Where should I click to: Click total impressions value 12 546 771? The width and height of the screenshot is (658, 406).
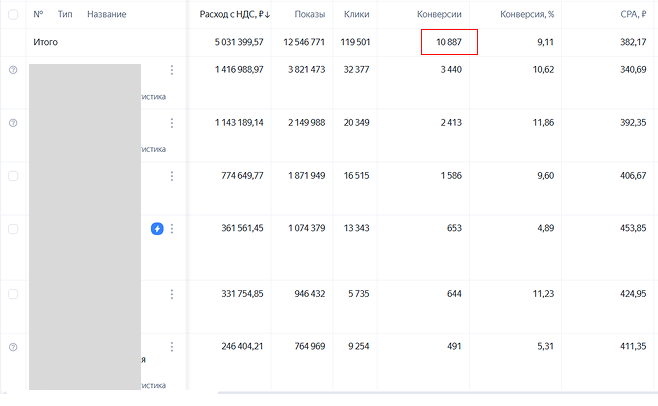[x=304, y=42]
